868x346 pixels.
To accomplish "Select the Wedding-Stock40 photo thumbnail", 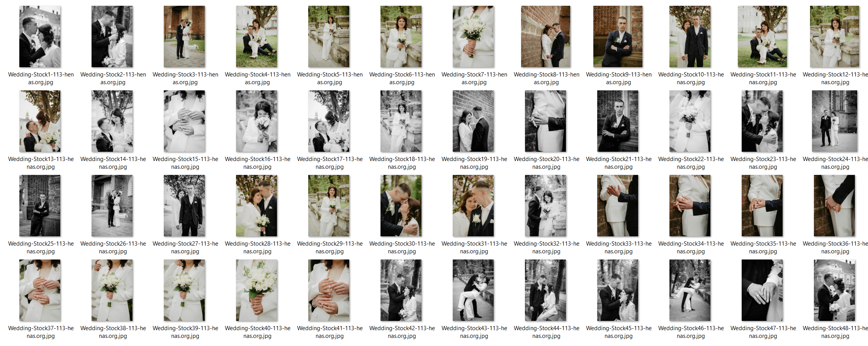I will click(x=257, y=290).
